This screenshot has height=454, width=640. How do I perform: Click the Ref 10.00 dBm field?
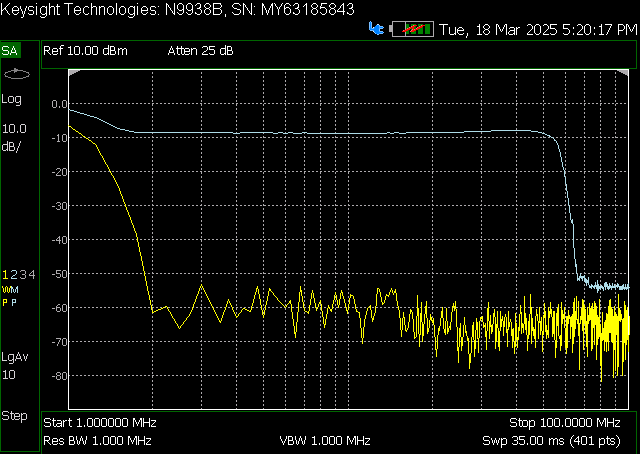point(85,51)
